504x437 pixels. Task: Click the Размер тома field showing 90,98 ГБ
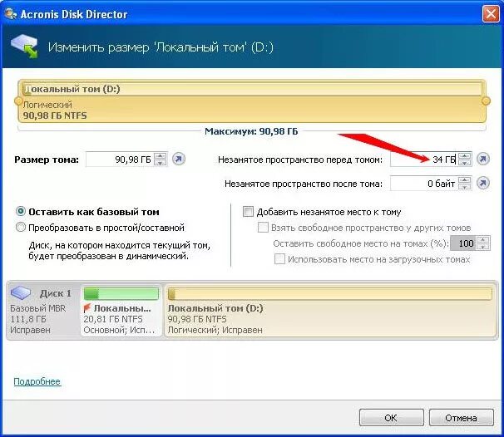(x=120, y=160)
